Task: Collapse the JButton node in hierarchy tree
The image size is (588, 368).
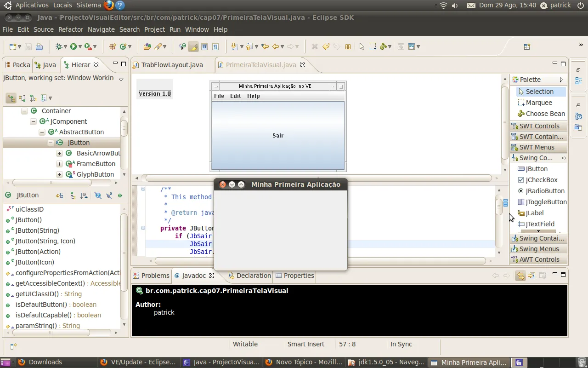Action: coord(51,143)
